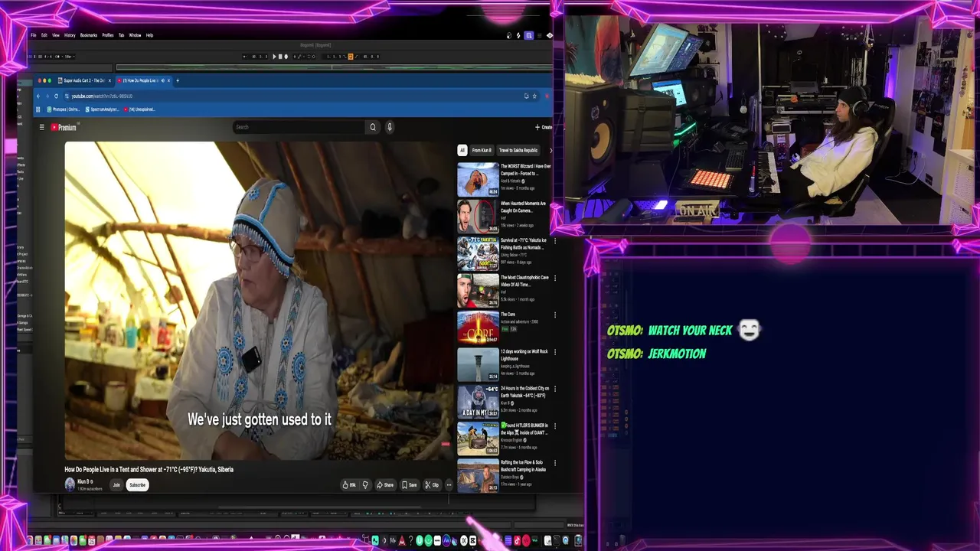Open options menu for The Core video

coord(555,315)
